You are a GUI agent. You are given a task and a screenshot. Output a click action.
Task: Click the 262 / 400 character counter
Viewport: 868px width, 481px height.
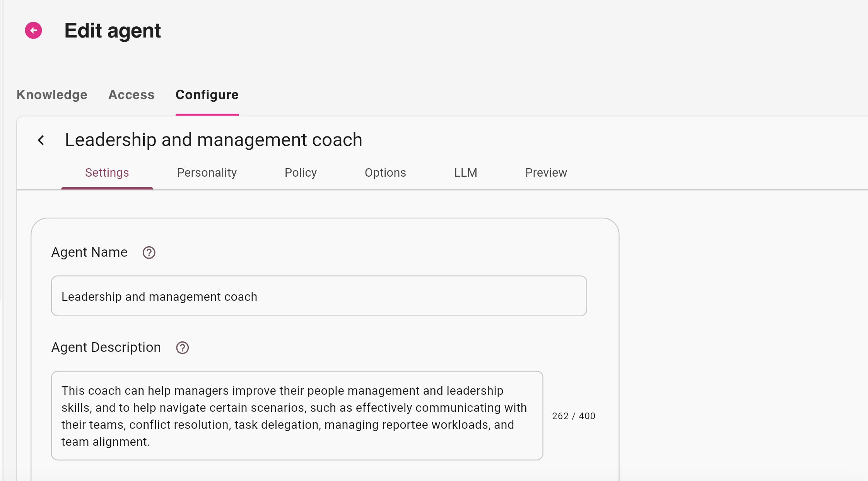(574, 416)
